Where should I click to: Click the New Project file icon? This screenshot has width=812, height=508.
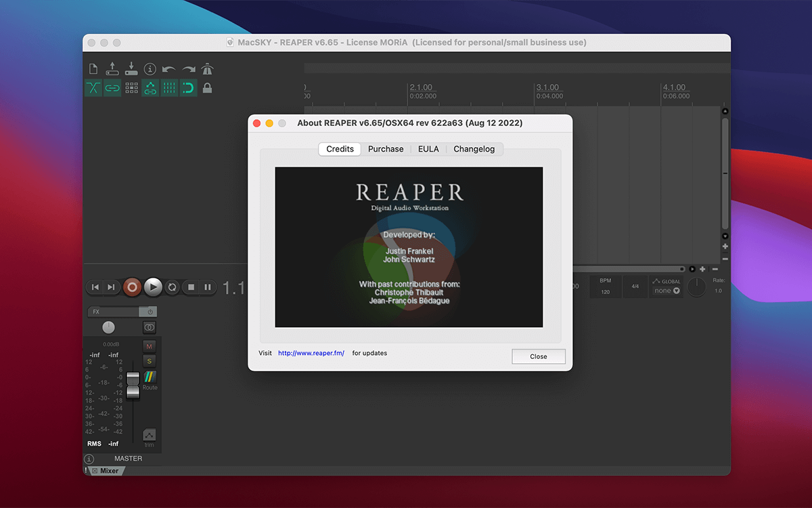(x=93, y=69)
